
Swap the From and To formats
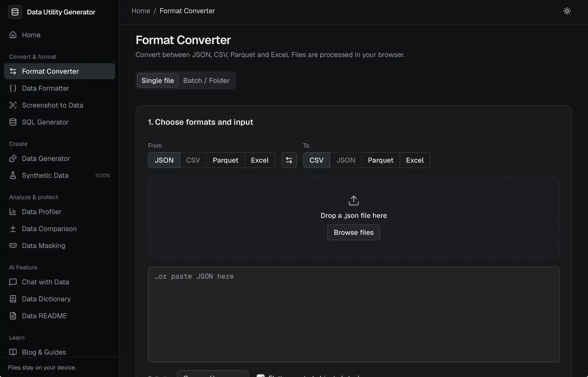point(289,160)
